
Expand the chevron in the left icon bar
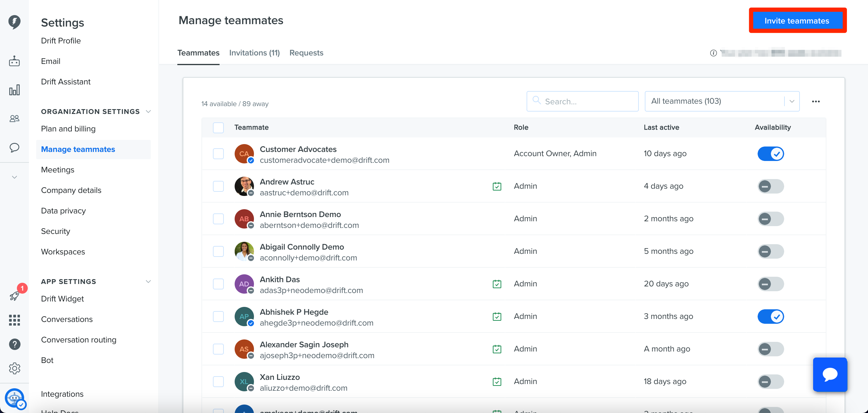pyautogui.click(x=14, y=177)
